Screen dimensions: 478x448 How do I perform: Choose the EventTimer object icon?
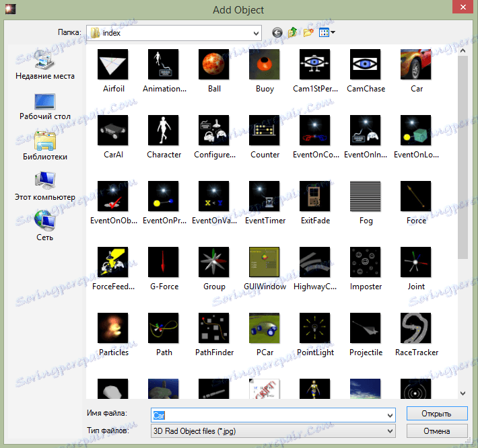[x=265, y=196]
